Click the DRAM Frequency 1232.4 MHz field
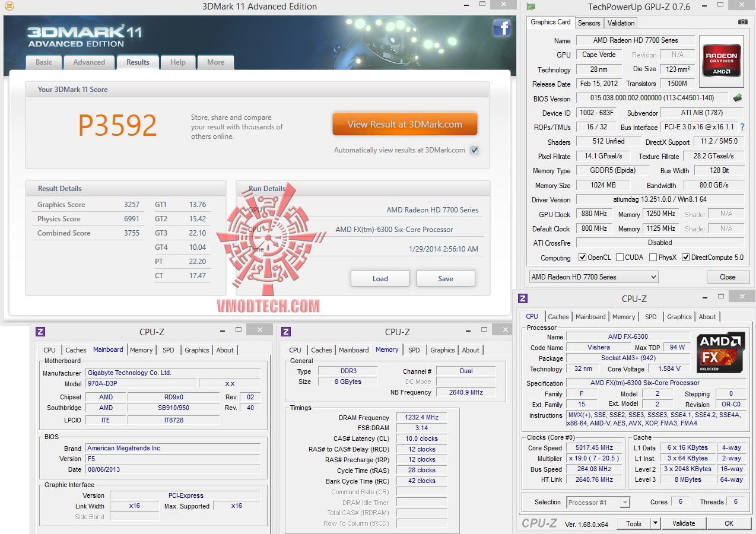Screen dimensions: 756x534 (x=421, y=418)
